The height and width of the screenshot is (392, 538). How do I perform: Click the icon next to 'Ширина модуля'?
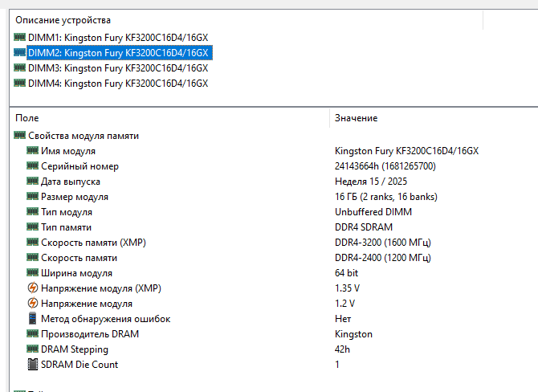(x=33, y=272)
